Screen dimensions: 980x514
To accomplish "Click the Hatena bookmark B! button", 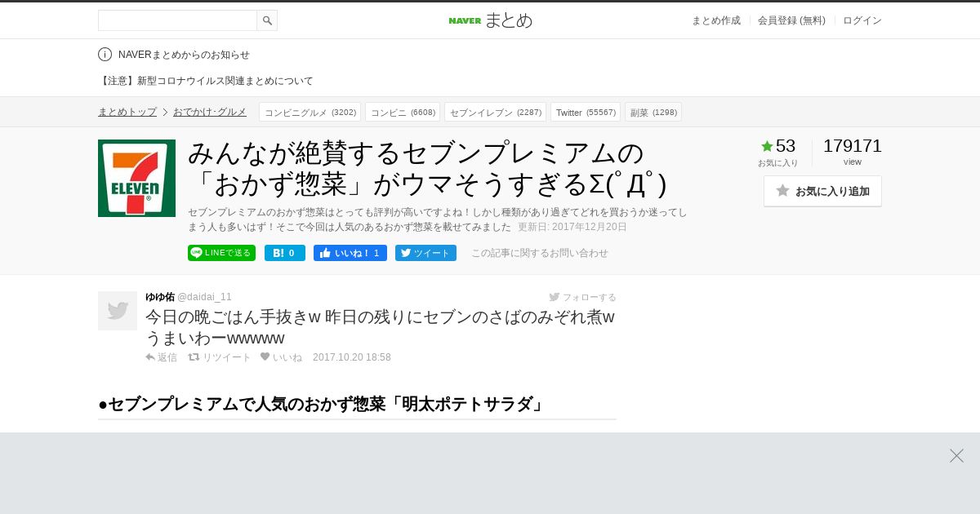I will 285,253.
